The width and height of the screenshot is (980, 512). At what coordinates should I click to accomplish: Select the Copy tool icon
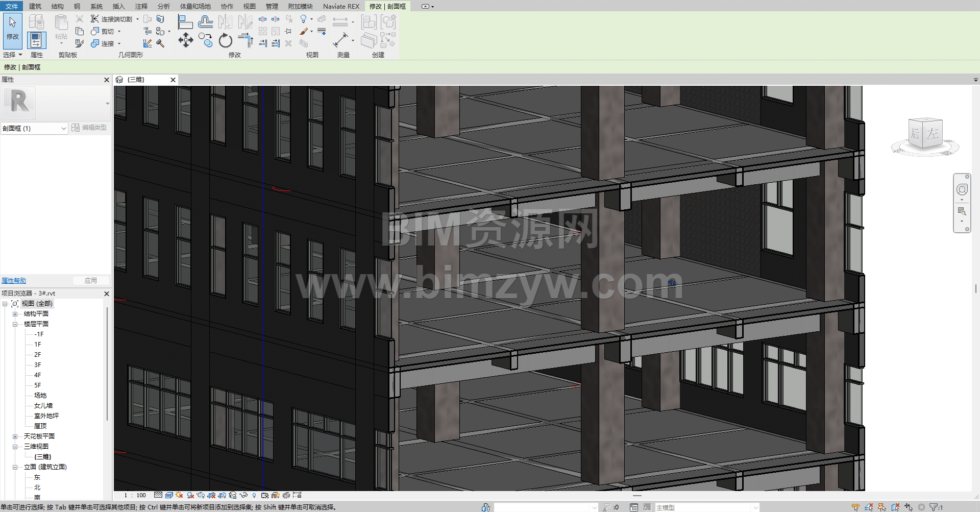[x=205, y=40]
